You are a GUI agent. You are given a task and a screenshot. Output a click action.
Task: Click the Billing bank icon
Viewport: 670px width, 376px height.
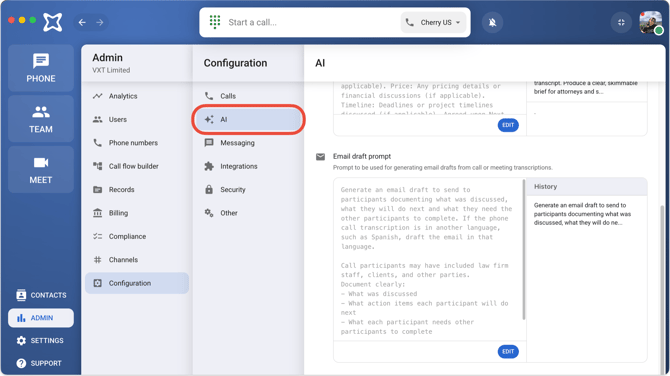pos(97,213)
